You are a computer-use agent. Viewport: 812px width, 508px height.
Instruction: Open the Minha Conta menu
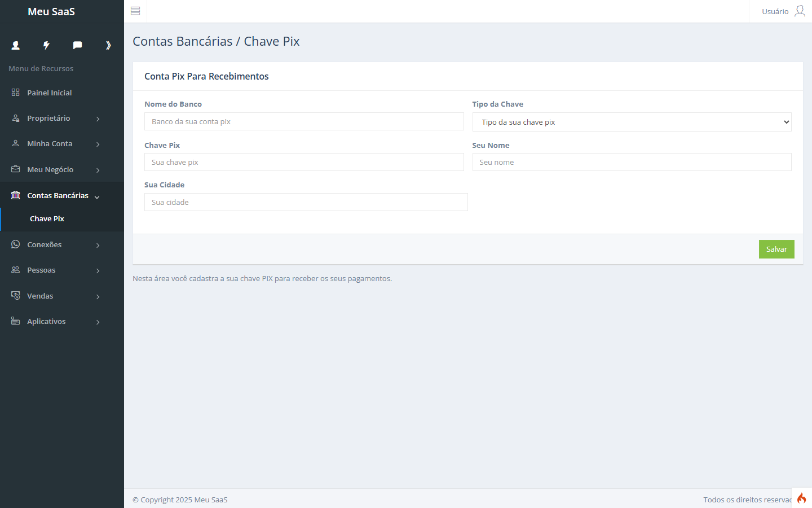pos(62,144)
